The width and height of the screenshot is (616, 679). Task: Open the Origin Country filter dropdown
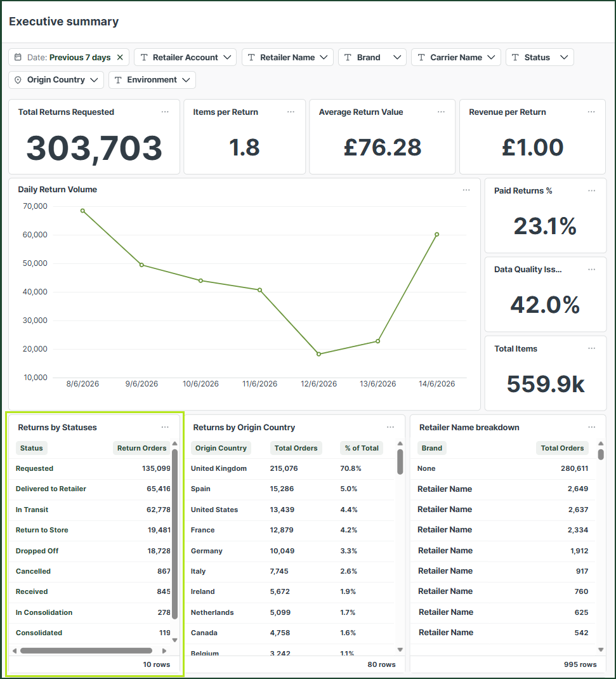[56, 80]
